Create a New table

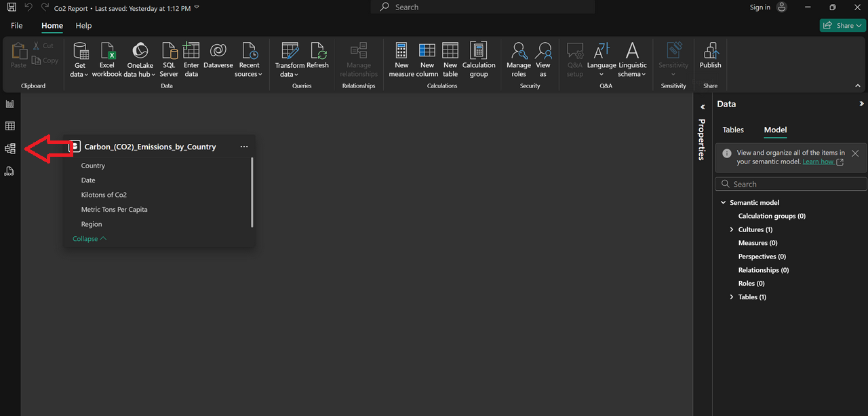[450, 60]
